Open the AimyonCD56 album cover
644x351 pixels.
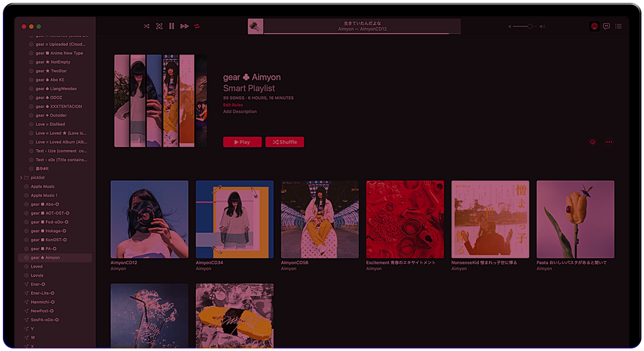tap(320, 219)
